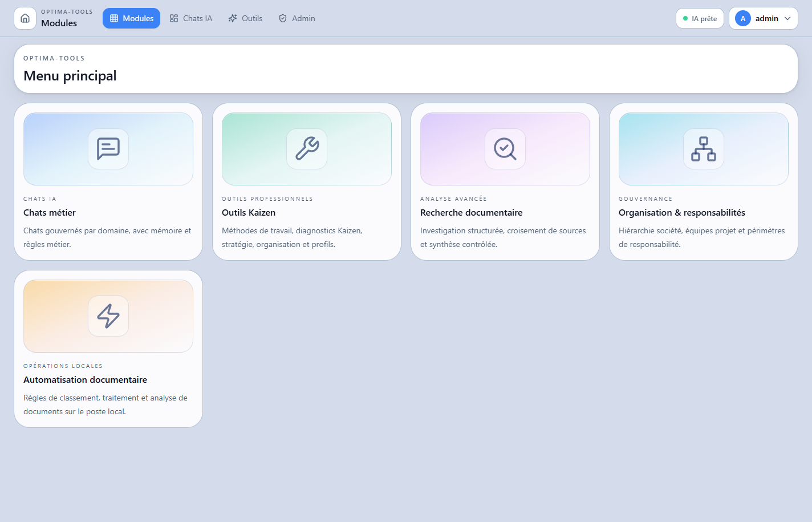Click the GOUVERNANCE category label

[x=645, y=199]
